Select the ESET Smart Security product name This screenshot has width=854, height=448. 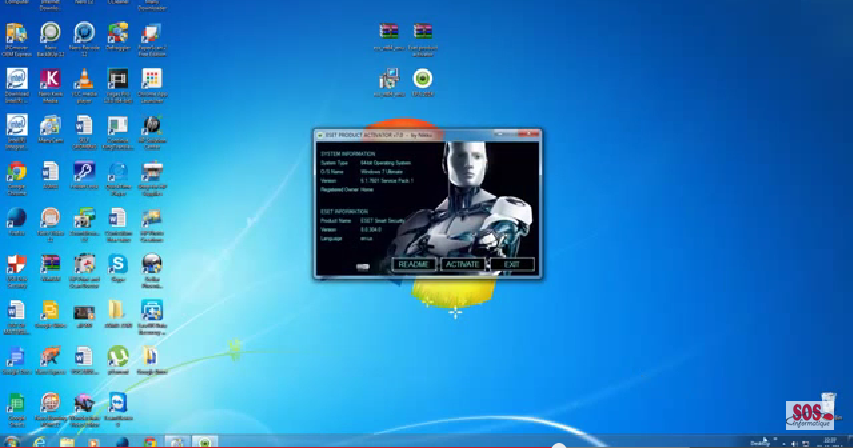382,221
